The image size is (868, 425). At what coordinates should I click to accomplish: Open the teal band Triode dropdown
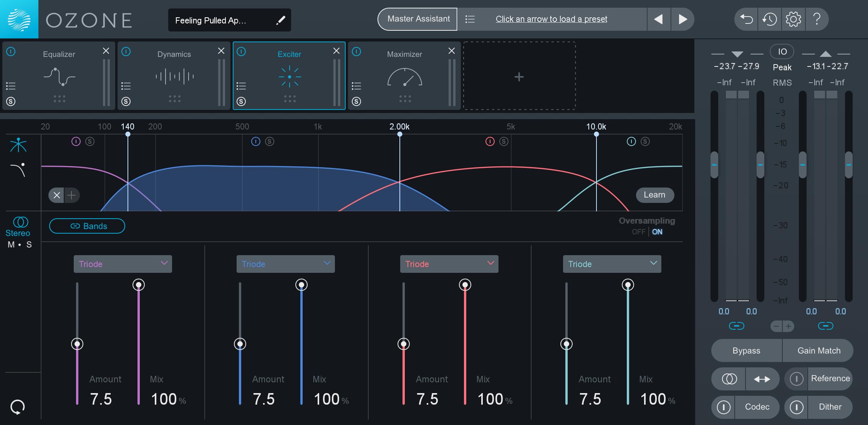(612, 264)
